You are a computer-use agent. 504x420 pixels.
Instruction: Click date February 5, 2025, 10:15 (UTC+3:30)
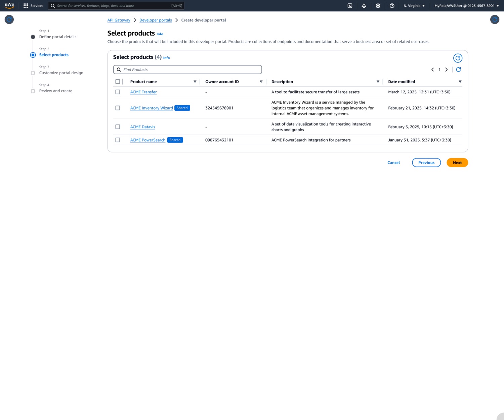pyautogui.click(x=421, y=127)
